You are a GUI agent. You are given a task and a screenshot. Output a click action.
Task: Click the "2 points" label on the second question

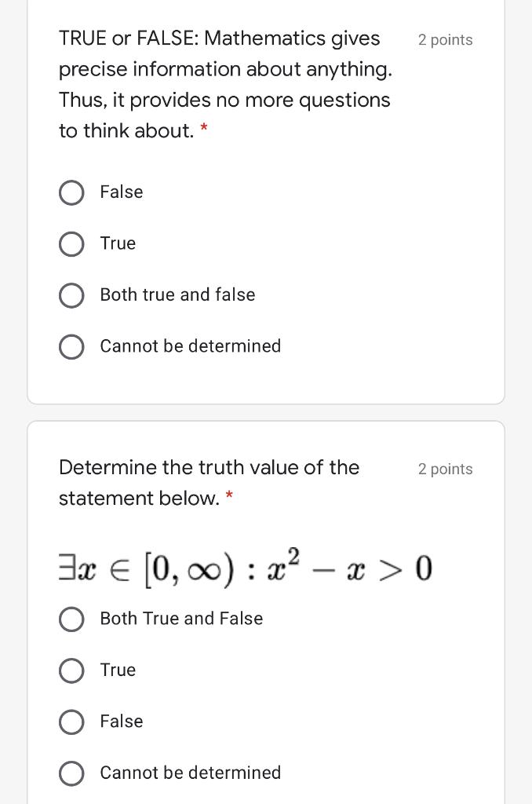pyautogui.click(x=445, y=469)
